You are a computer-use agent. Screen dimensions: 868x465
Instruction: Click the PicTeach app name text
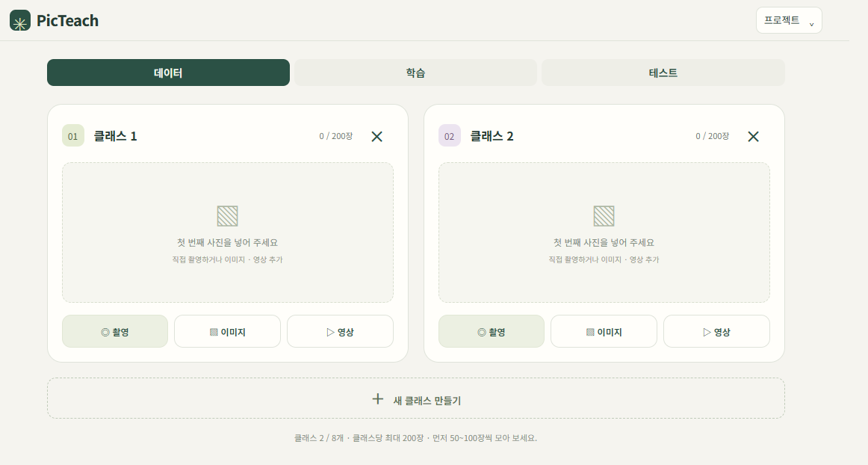click(x=67, y=20)
